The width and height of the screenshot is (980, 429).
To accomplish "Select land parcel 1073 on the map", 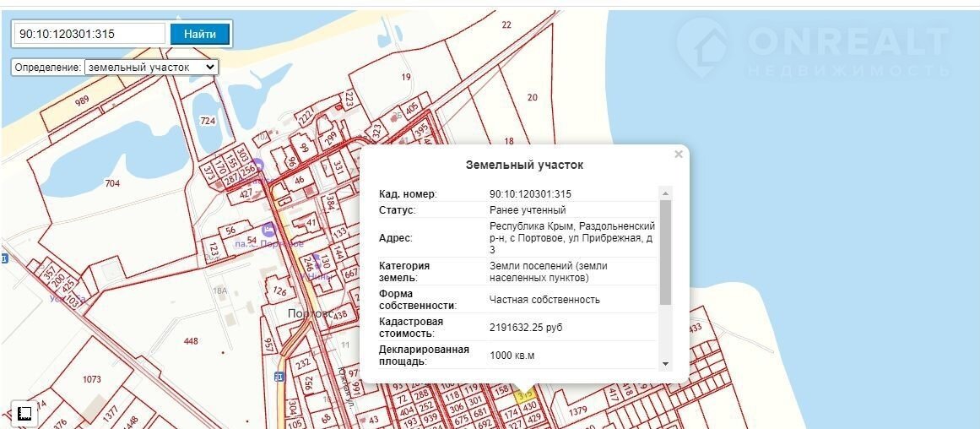I will click(x=91, y=379).
